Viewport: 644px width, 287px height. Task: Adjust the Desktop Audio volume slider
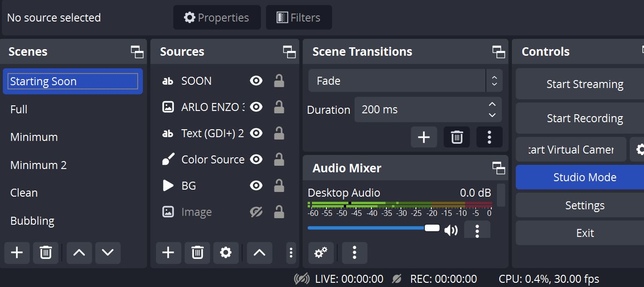pyautogui.click(x=432, y=228)
